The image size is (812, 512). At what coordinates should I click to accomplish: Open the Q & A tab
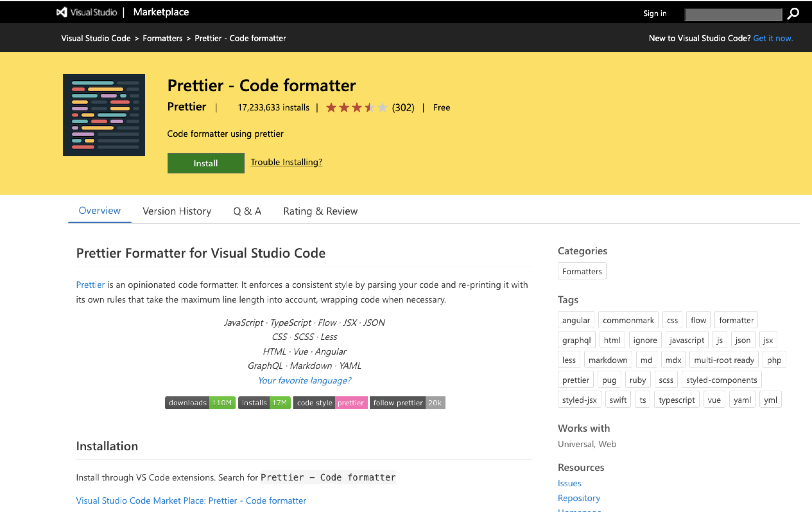point(247,211)
